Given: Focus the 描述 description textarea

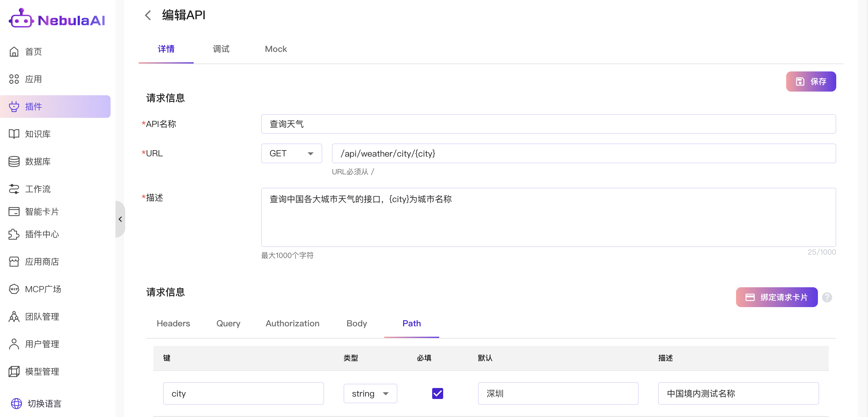Looking at the screenshot, I should click(549, 217).
